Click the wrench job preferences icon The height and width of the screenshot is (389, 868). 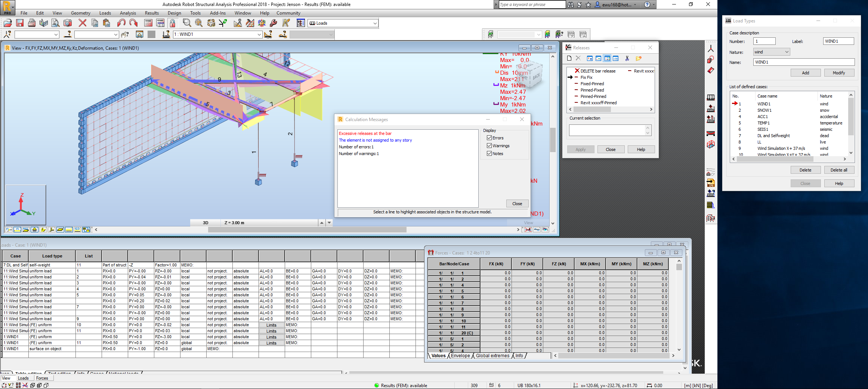274,23
